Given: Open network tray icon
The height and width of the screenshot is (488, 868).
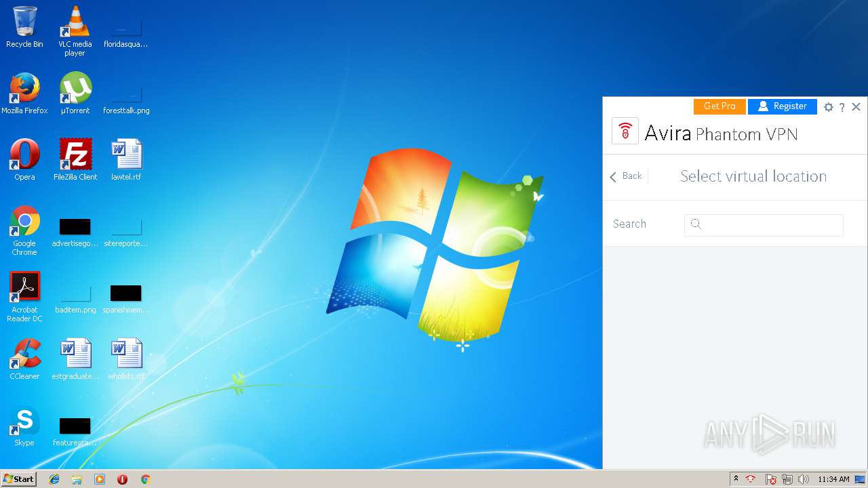Looking at the screenshot, I should [787, 479].
